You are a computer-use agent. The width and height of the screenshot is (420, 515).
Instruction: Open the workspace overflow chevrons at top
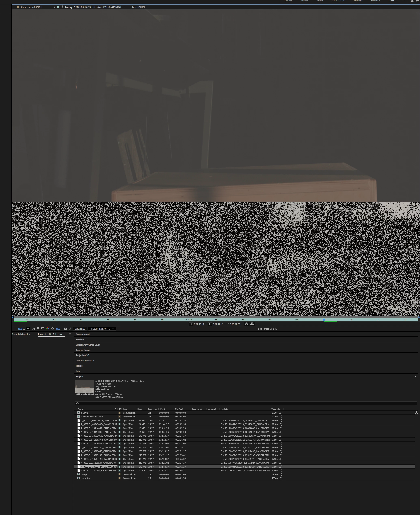point(404,1)
